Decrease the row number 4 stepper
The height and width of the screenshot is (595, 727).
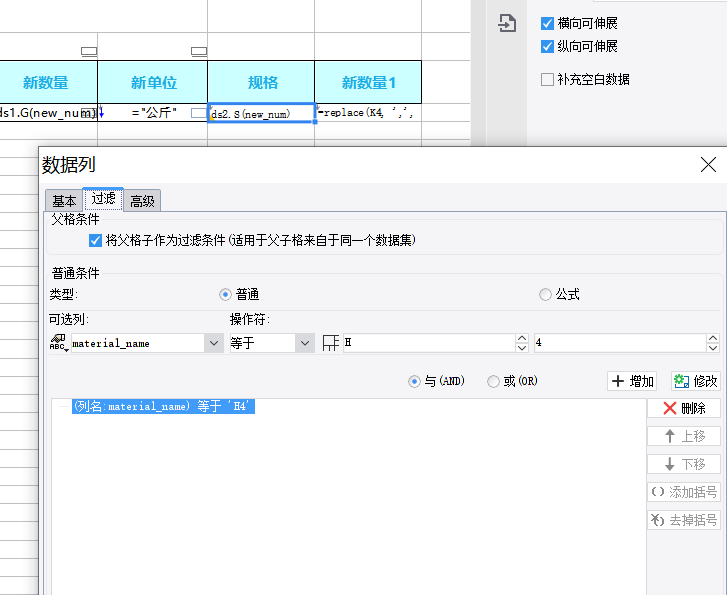coord(713,348)
